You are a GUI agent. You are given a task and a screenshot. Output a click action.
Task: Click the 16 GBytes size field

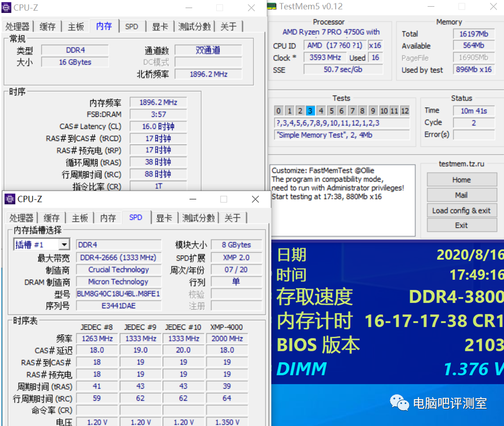(x=75, y=62)
